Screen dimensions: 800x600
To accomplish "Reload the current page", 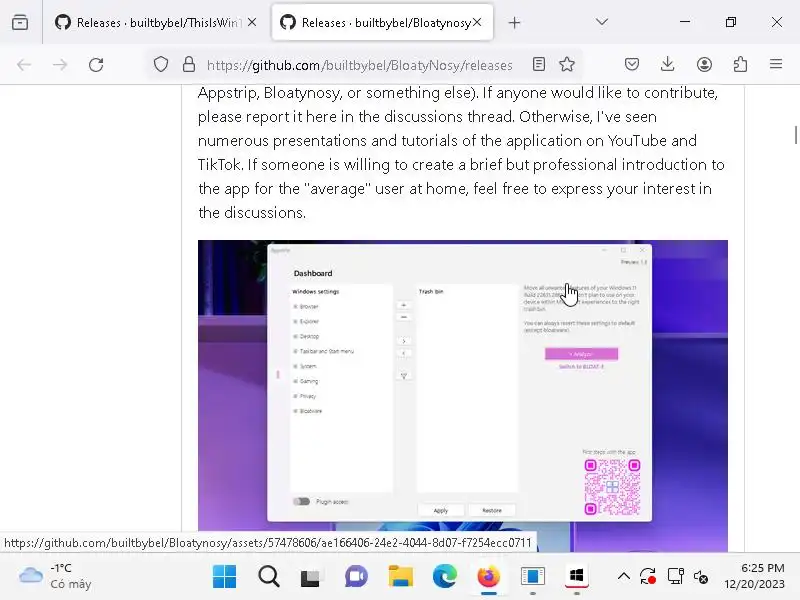I will click(96, 65).
